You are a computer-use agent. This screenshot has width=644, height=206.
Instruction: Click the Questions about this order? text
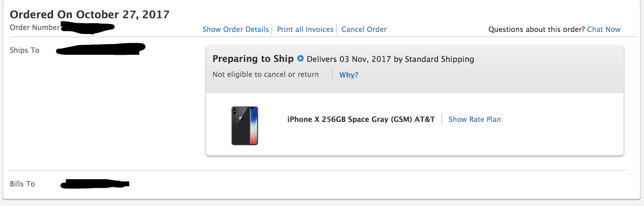[x=537, y=29]
